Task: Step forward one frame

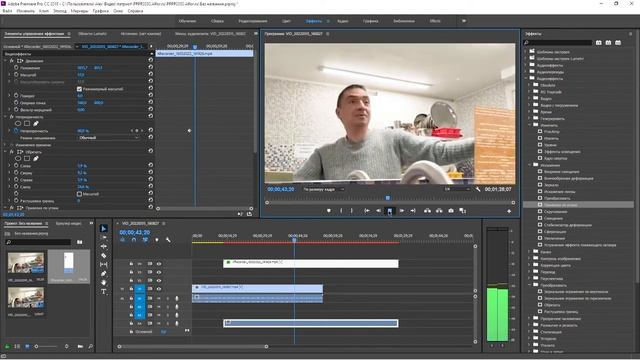Action: tap(402, 211)
